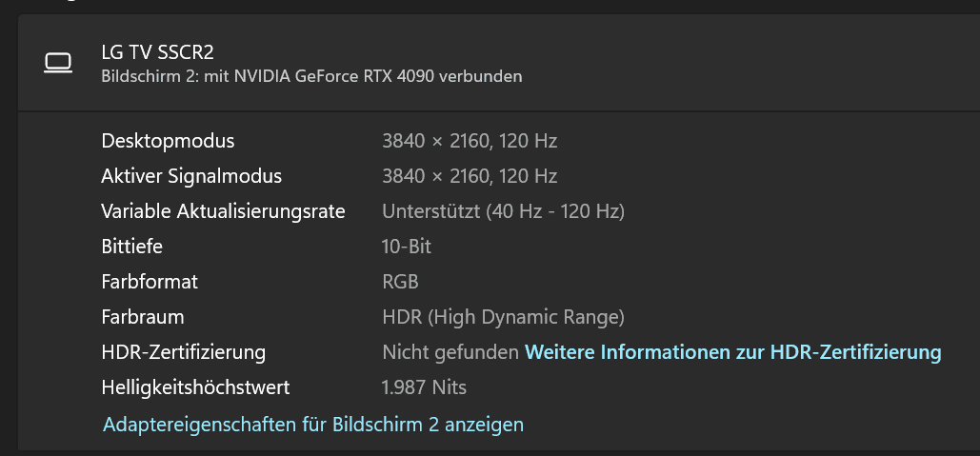Select the Desktopmodus resolution value
The width and height of the screenshot is (980, 456).
469,141
